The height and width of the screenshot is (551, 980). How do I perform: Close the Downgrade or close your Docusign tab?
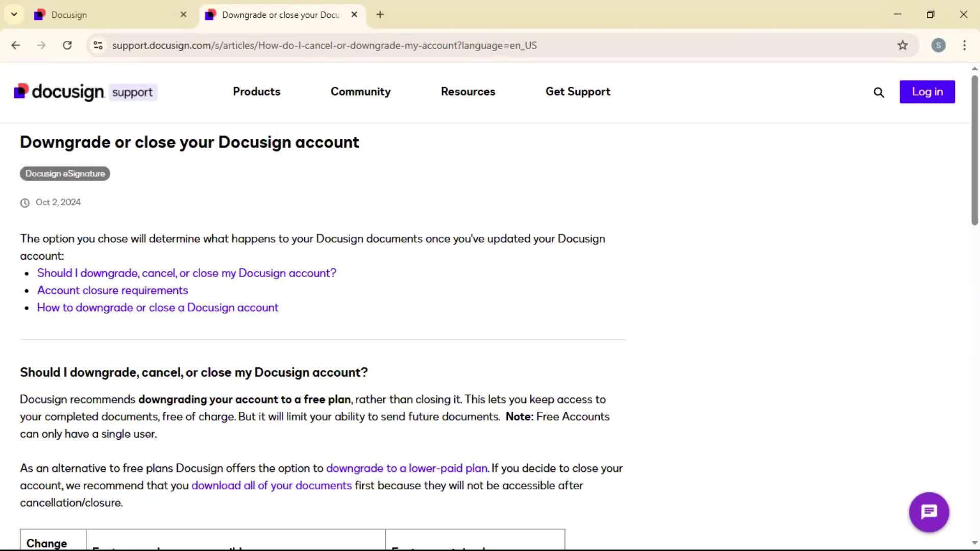pyautogui.click(x=354, y=15)
